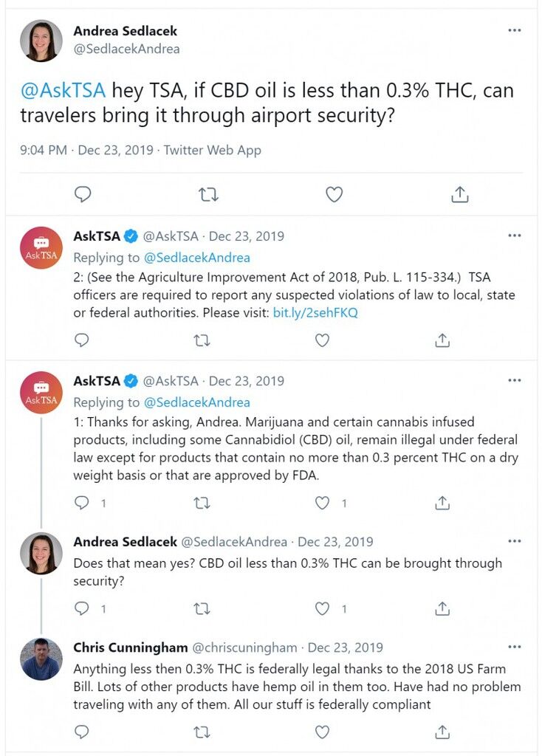Screen dimensions: 542x756
Task: Share Chris Cunningham's reply
Action: coord(442,732)
